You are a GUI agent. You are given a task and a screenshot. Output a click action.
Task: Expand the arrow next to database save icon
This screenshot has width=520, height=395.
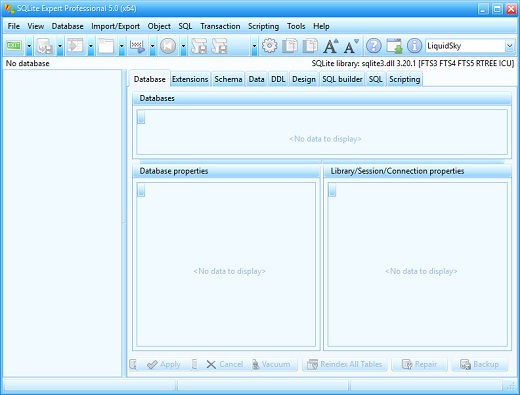click(60, 46)
